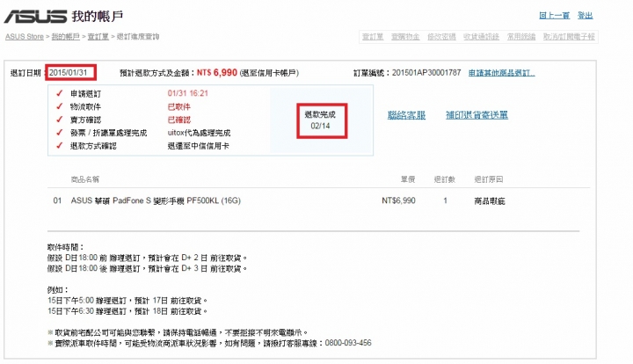The width and height of the screenshot is (633, 364).
Task: Open the 取消/訂閱電子報 tab
Action: [x=569, y=37]
